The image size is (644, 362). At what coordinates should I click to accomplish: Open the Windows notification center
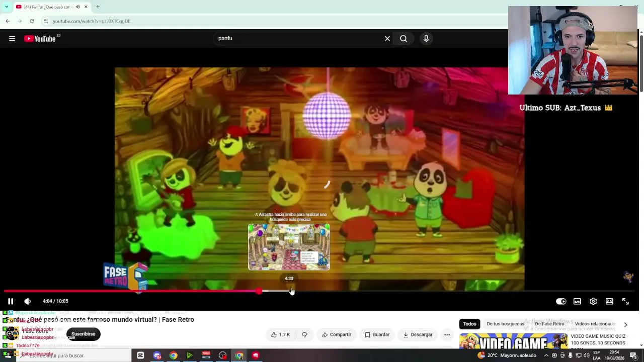(634, 355)
